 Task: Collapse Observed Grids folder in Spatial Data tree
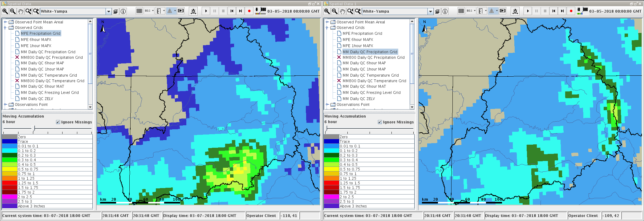[x=5, y=28]
